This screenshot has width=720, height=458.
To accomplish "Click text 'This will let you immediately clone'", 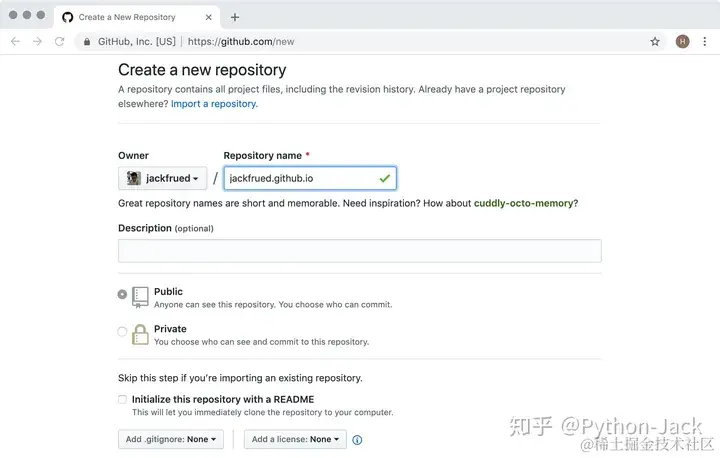I will 263,413.
